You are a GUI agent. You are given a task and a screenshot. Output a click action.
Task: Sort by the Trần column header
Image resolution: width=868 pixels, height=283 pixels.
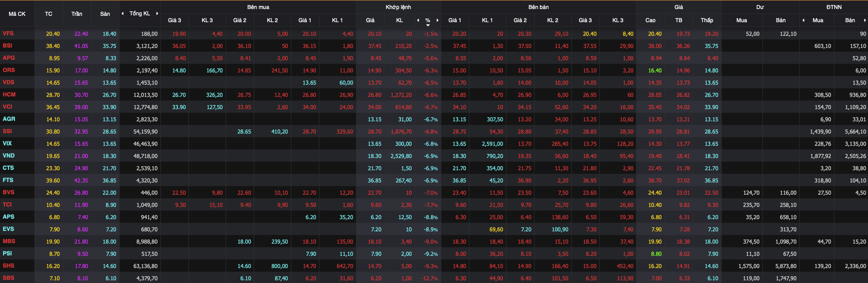[77, 14]
